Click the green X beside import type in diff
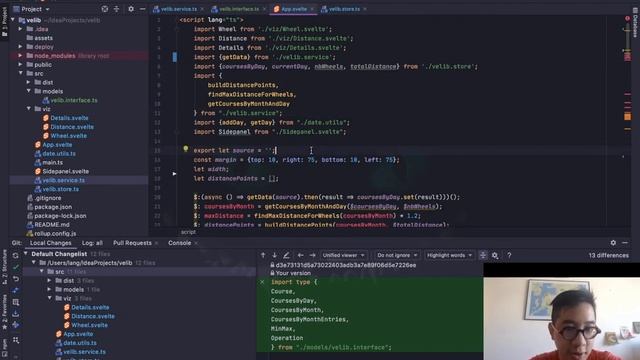The width and height of the screenshot is (640, 360). point(262,282)
